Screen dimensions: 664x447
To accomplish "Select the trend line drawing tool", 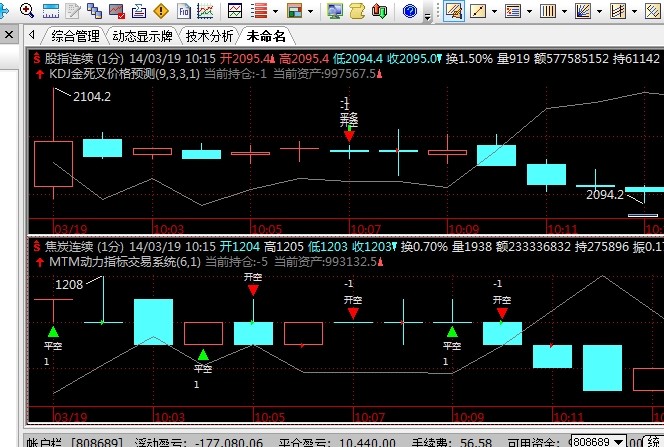I will (478, 11).
